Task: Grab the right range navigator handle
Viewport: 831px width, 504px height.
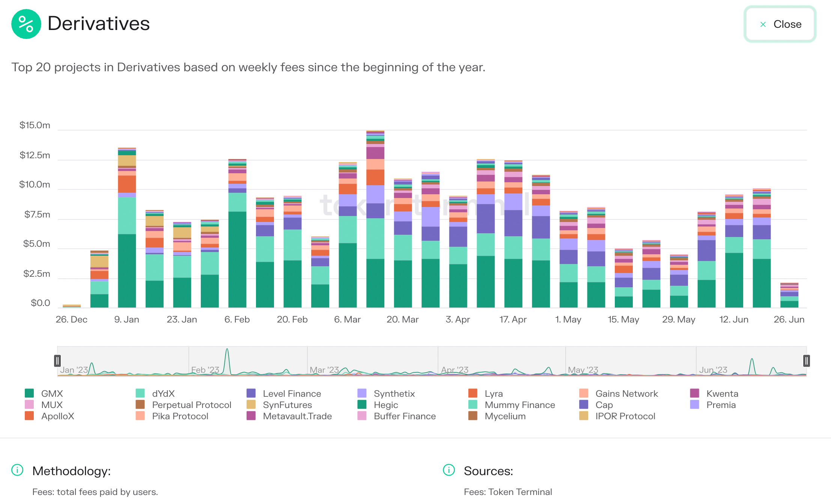Action: click(x=806, y=361)
